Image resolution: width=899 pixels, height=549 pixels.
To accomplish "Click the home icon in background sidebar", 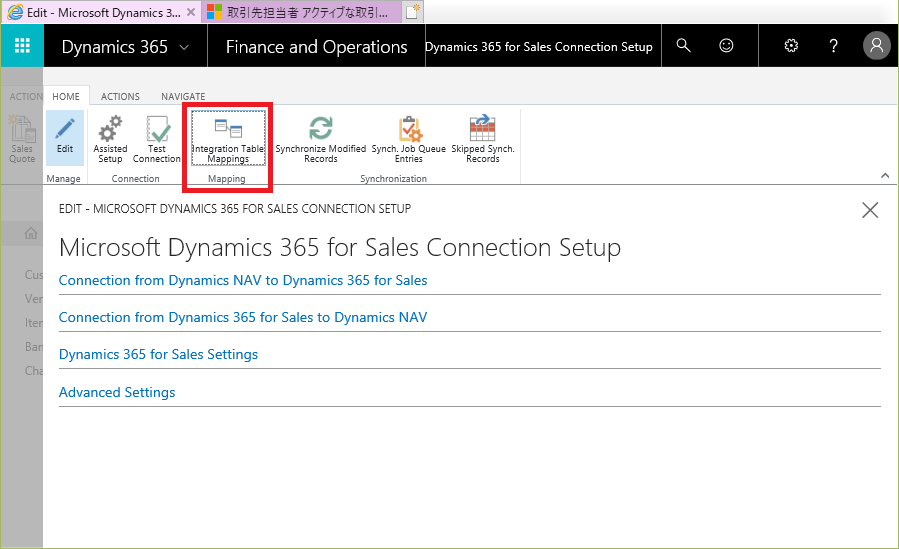I will pyautogui.click(x=31, y=233).
